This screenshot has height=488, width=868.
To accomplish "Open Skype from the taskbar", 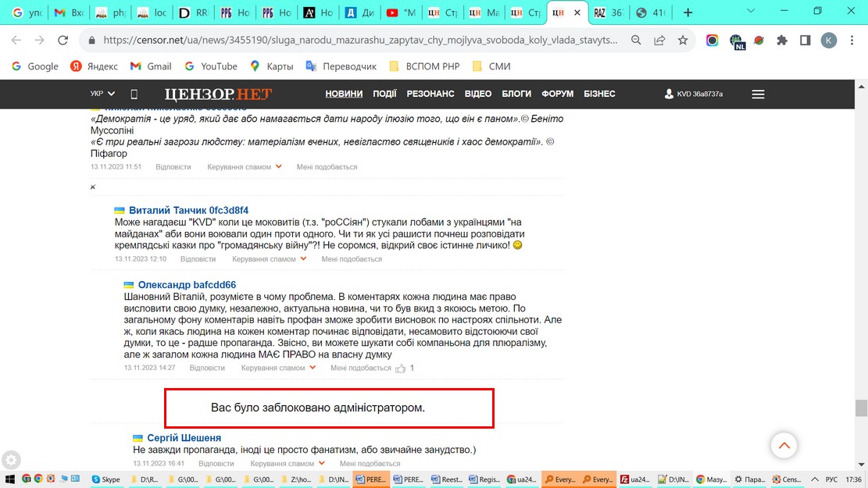I will point(106,479).
